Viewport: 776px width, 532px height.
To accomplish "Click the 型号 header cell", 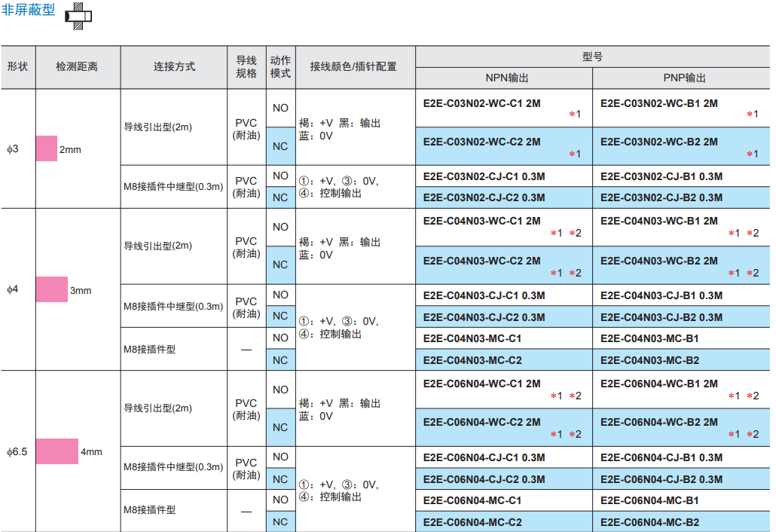I will (592, 57).
